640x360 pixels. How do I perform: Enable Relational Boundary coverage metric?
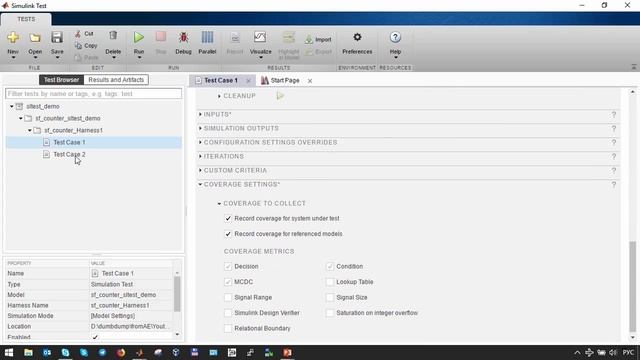point(228,329)
